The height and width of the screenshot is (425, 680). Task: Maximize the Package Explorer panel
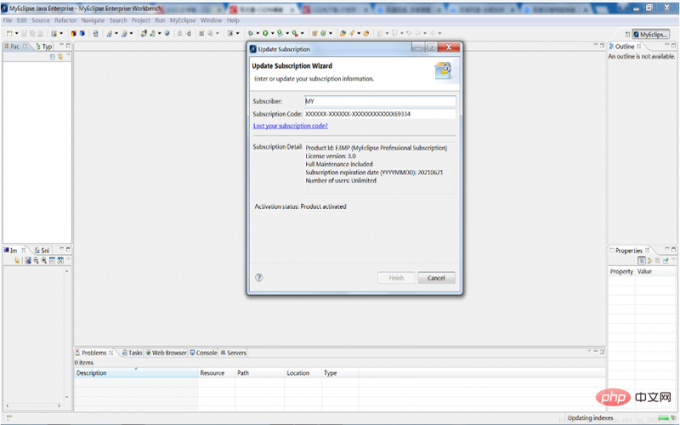click(x=68, y=45)
